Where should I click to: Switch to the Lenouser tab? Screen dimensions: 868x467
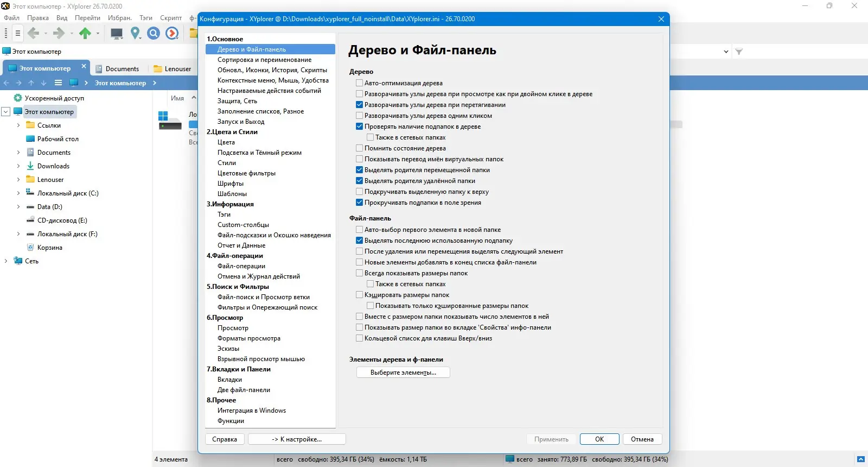point(173,69)
